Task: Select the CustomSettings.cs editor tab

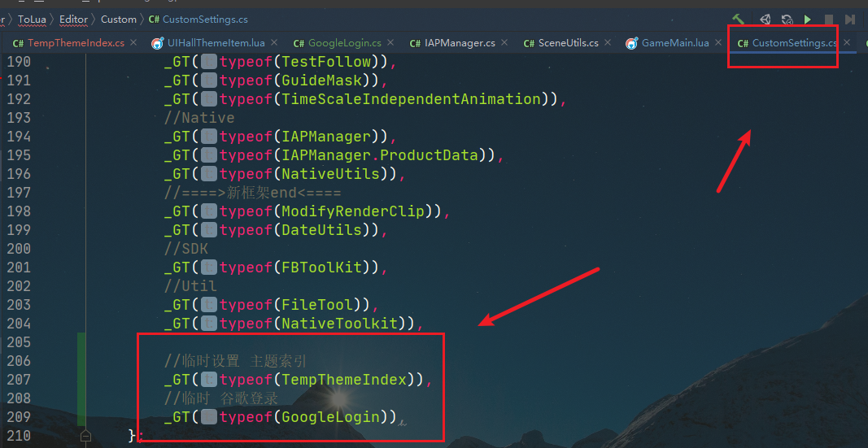Action: click(794, 42)
